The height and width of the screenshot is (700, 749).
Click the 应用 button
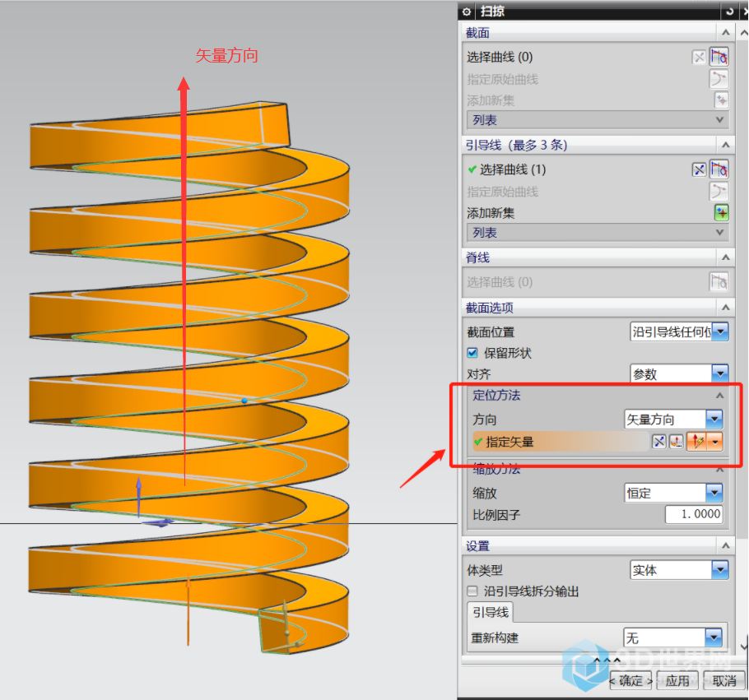[677, 681]
